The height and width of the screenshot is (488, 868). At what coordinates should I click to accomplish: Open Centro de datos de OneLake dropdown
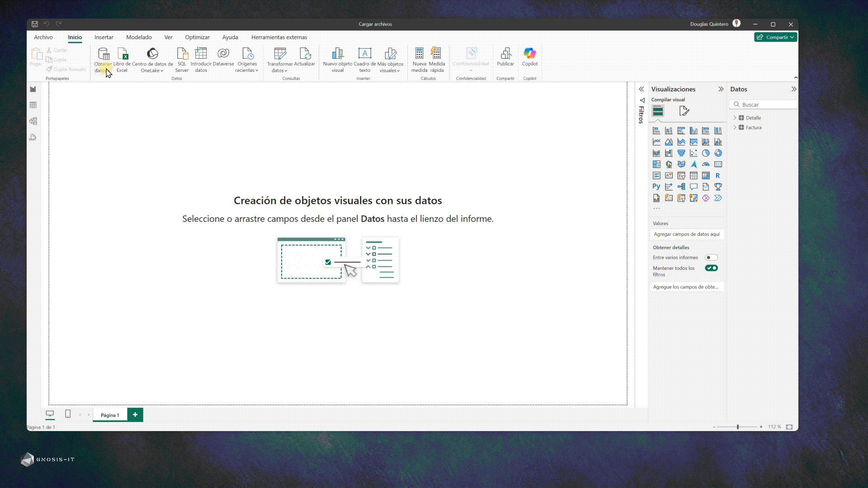coord(152,60)
